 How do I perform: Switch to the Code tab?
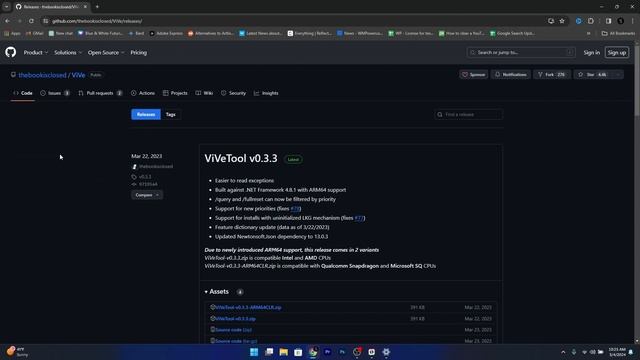click(x=22, y=93)
